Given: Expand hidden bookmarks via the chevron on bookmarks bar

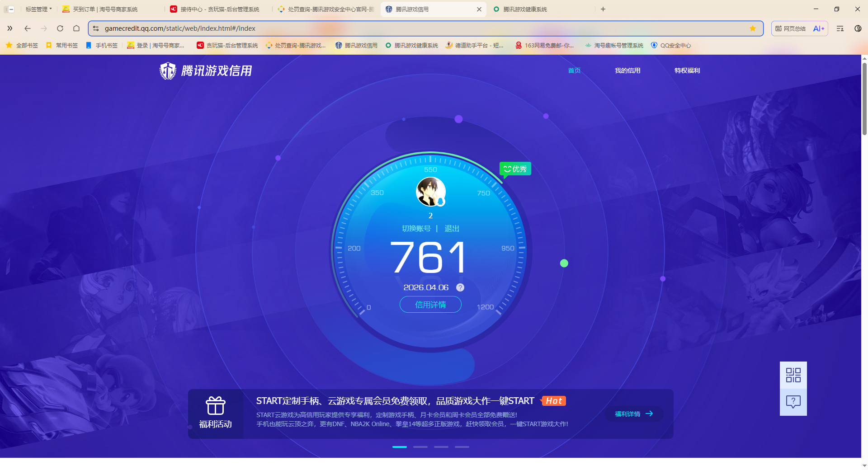Looking at the screenshot, I should 10,28.
